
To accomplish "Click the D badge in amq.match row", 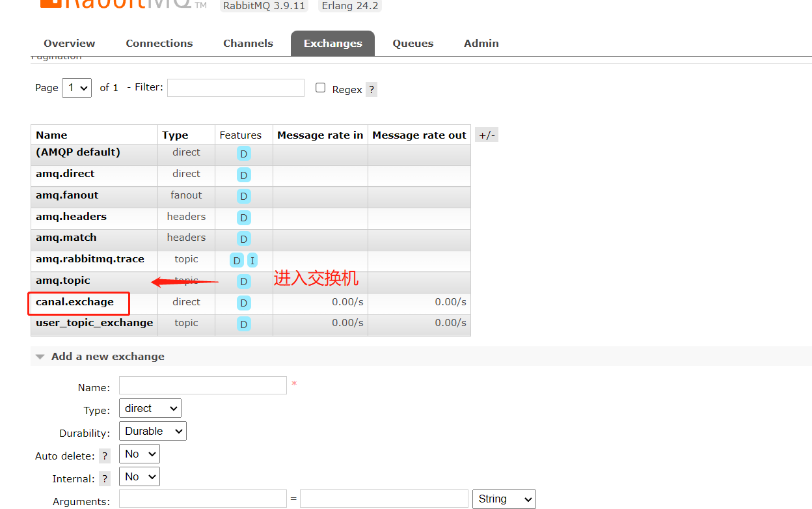I will coord(243,239).
